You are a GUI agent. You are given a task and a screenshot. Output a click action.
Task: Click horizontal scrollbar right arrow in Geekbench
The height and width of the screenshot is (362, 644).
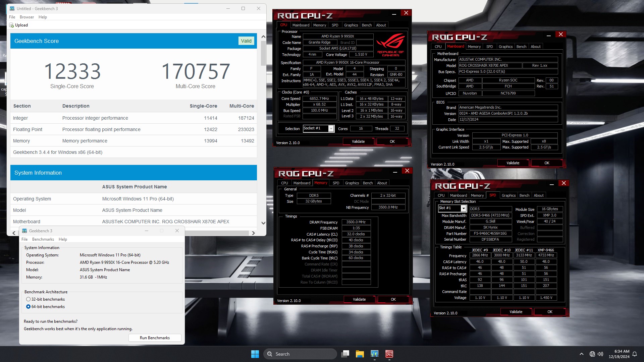pos(253,233)
